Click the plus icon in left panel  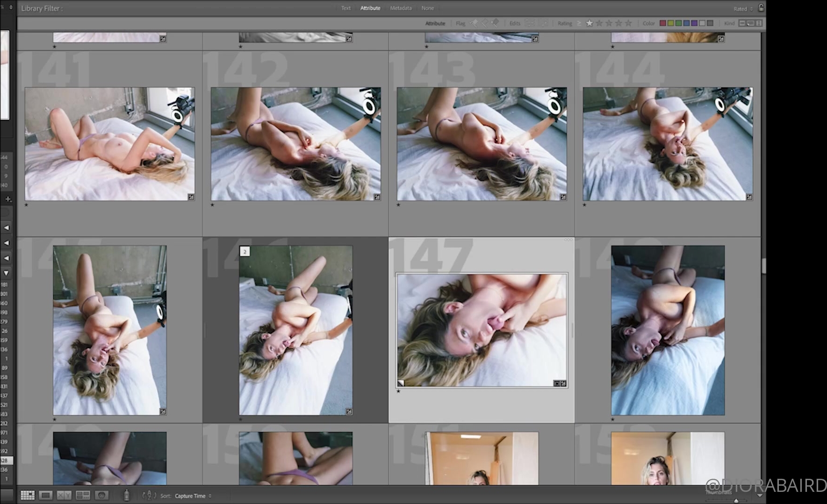(x=7, y=199)
